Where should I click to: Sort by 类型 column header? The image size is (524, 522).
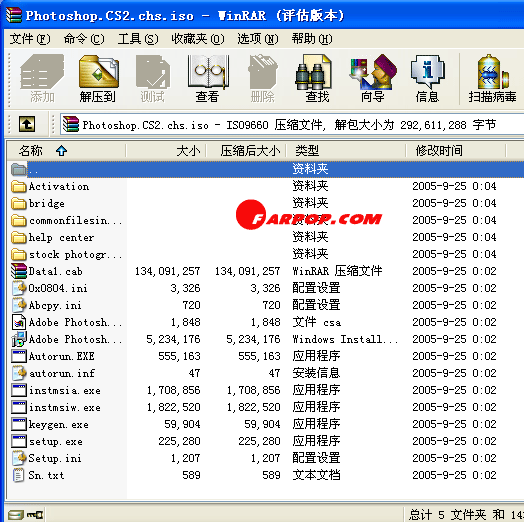point(346,151)
